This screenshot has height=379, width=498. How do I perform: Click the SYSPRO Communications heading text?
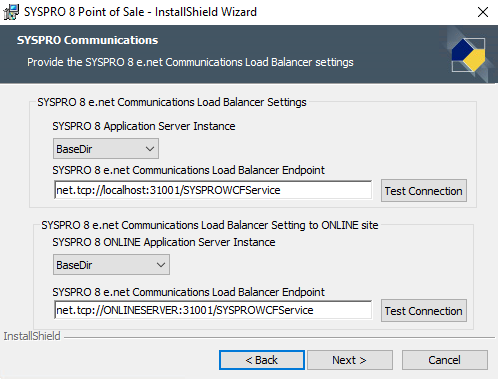tap(88, 40)
